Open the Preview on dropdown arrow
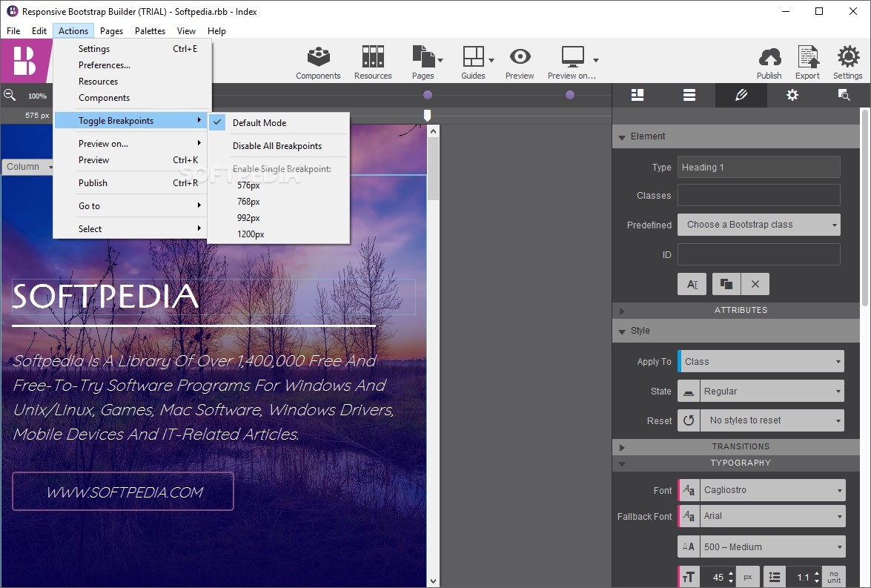The width and height of the screenshot is (871, 588). click(x=595, y=60)
